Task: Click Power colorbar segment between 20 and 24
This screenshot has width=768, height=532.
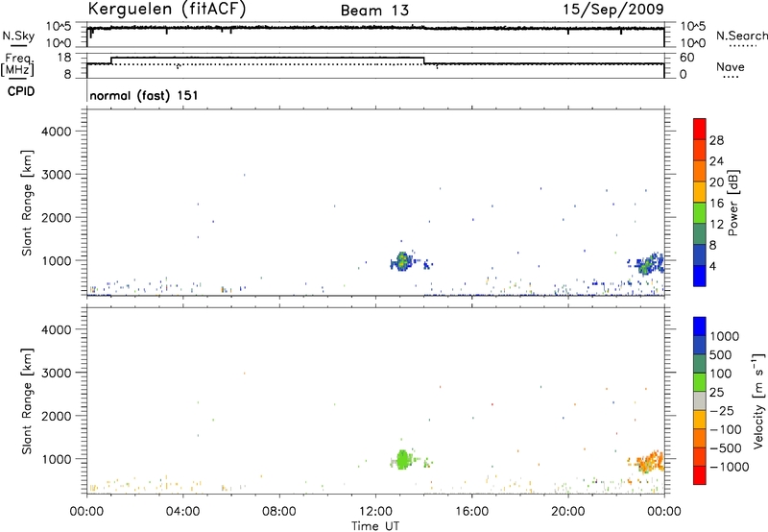Action: click(700, 171)
